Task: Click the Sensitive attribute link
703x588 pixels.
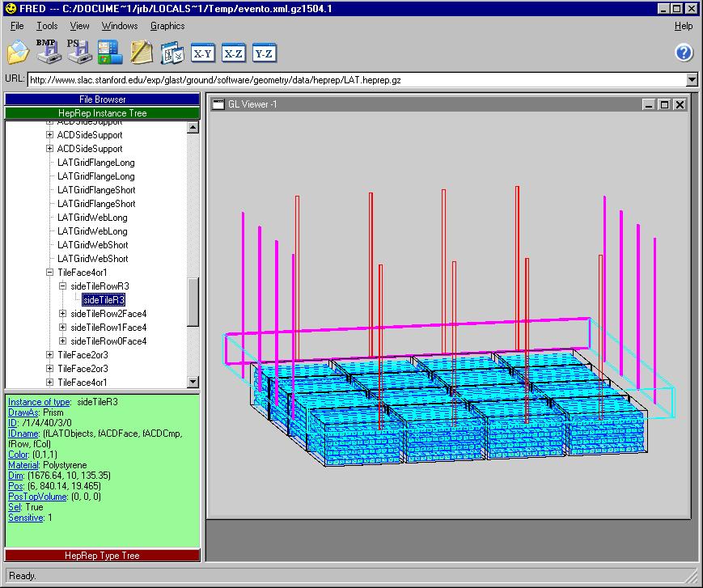Action: click(x=26, y=518)
